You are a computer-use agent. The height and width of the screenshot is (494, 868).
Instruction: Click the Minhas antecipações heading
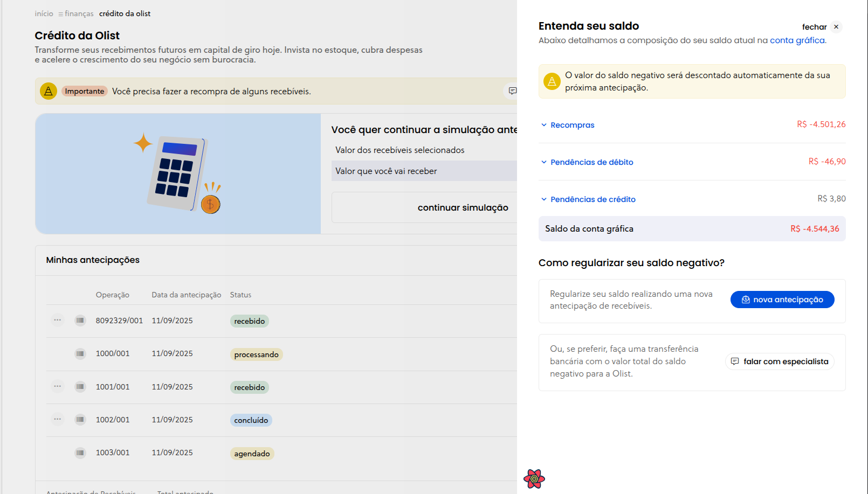(x=93, y=260)
